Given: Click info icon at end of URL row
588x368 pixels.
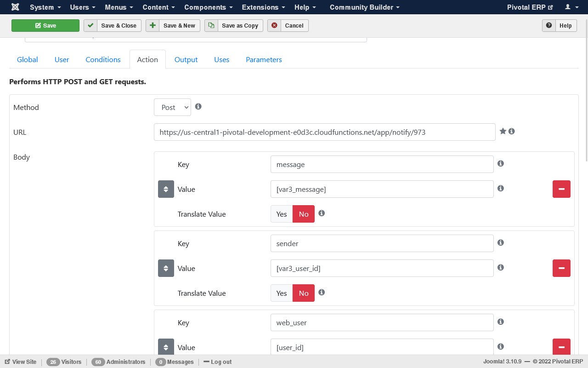Looking at the screenshot, I should (x=512, y=131).
